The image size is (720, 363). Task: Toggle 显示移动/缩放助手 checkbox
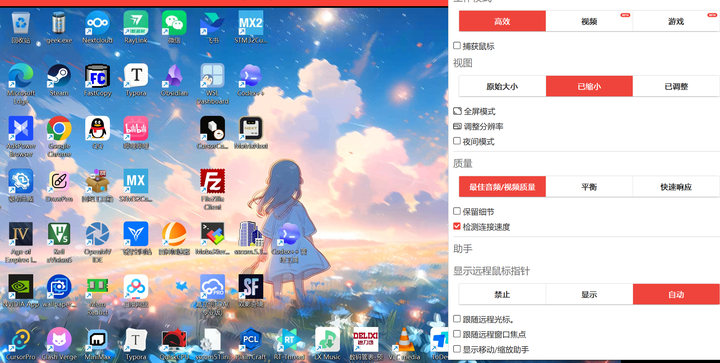(x=457, y=349)
